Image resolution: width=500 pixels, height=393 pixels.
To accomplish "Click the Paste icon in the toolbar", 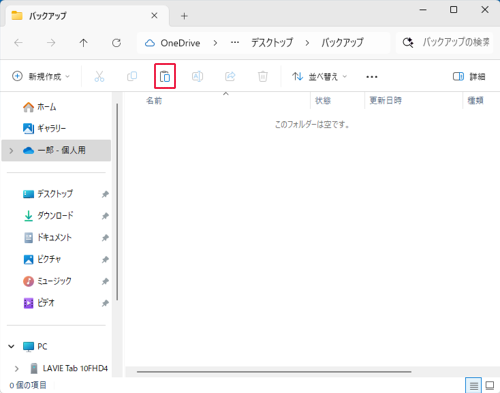I will [165, 76].
